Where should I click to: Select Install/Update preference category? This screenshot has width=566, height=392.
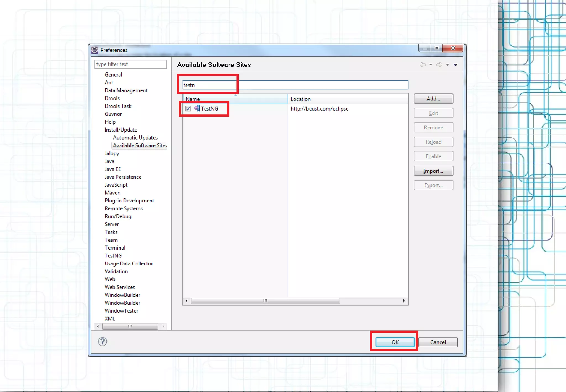tap(121, 130)
